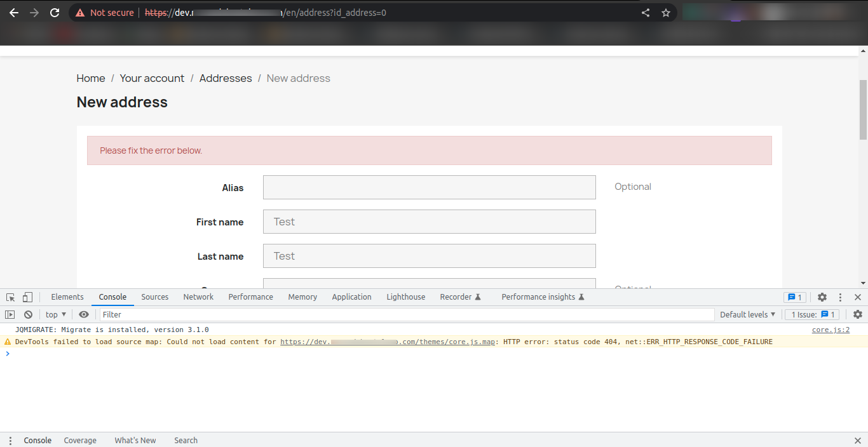Open the DevTools three-dot customize menu
868x447 pixels.
(840, 297)
